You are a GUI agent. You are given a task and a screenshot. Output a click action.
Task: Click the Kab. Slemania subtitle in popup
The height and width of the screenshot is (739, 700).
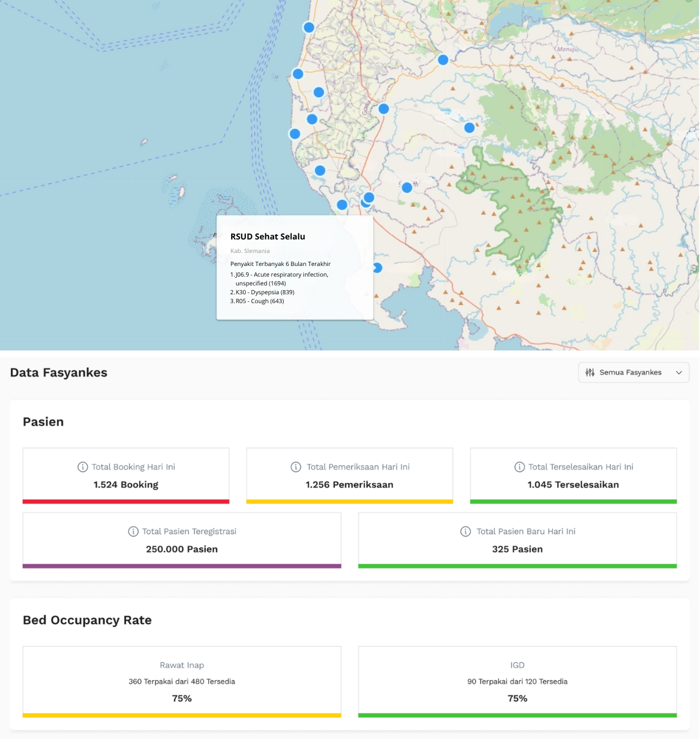tap(250, 251)
